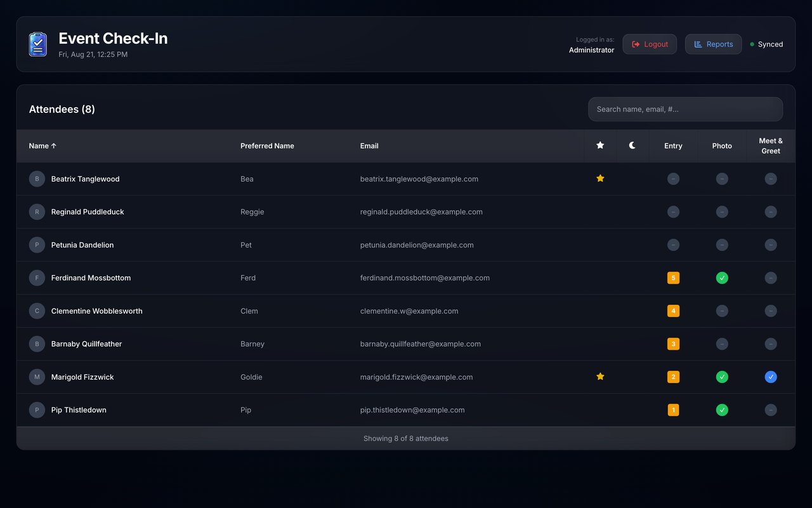The height and width of the screenshot is (508, 812).
Task: Click the star column header icon
Action: [x=600, y=145]
